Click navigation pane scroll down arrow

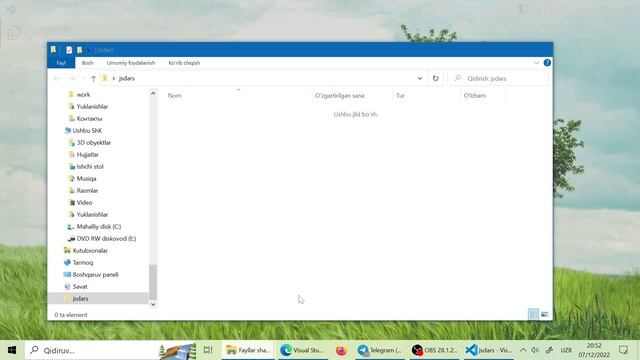153,304
